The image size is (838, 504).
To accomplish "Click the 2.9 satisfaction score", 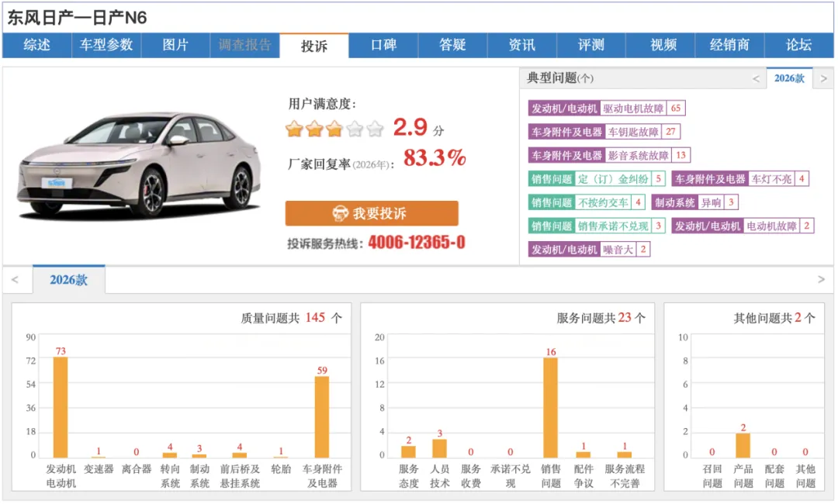I will point(410,128).
